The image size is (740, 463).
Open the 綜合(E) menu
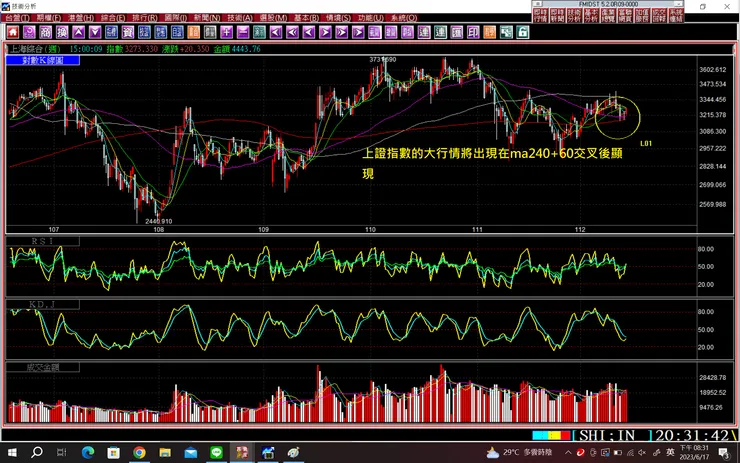[113, 18]
